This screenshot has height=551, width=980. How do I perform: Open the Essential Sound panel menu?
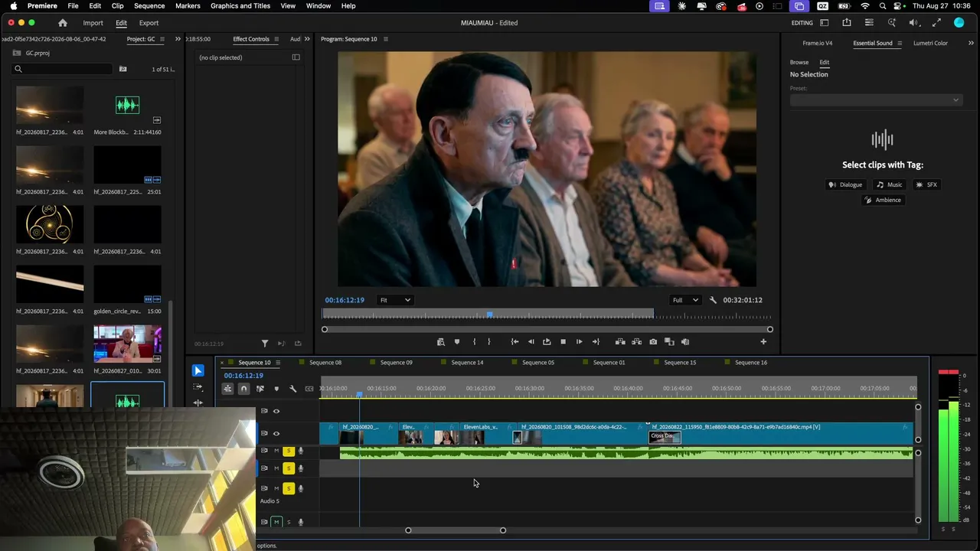click(900, 43)
